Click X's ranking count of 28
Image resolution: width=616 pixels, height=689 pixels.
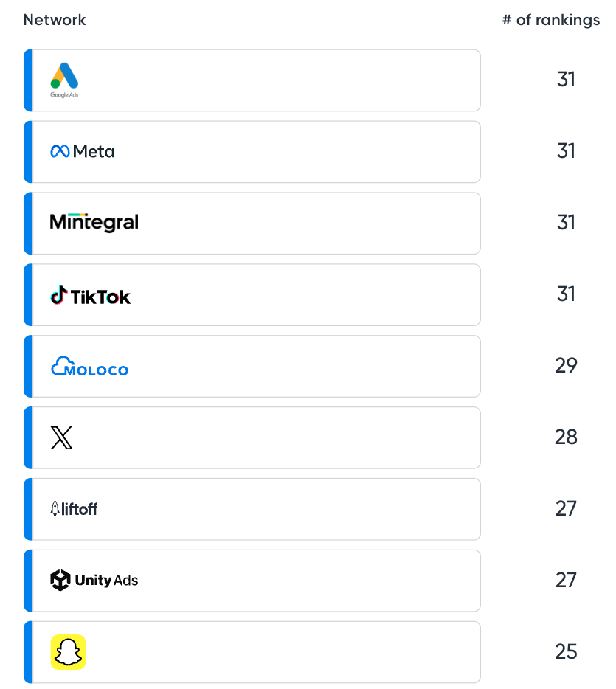point(566,437)
